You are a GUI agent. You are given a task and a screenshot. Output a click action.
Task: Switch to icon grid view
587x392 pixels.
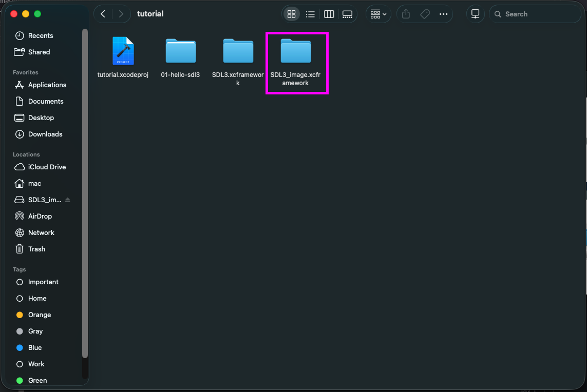coord(292,14)
